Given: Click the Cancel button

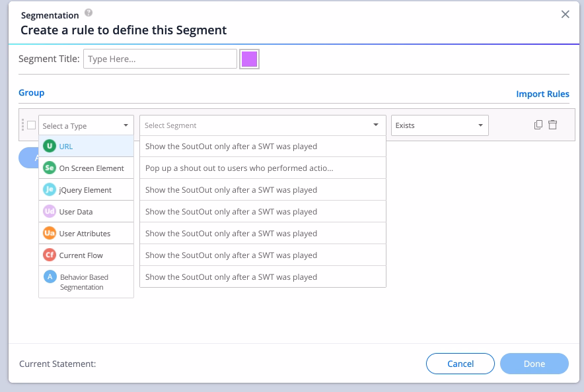Looking at the screenshot, I should [460, 364].
